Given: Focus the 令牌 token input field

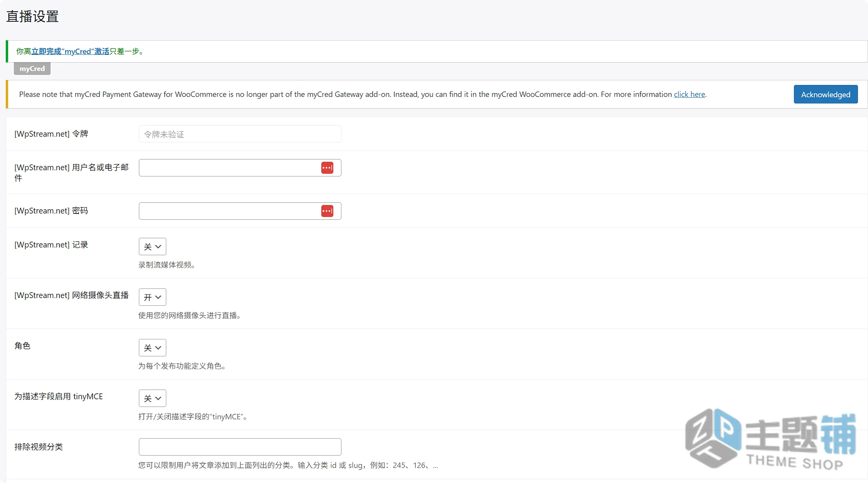Looking at the screenshot, I should 240,134.
